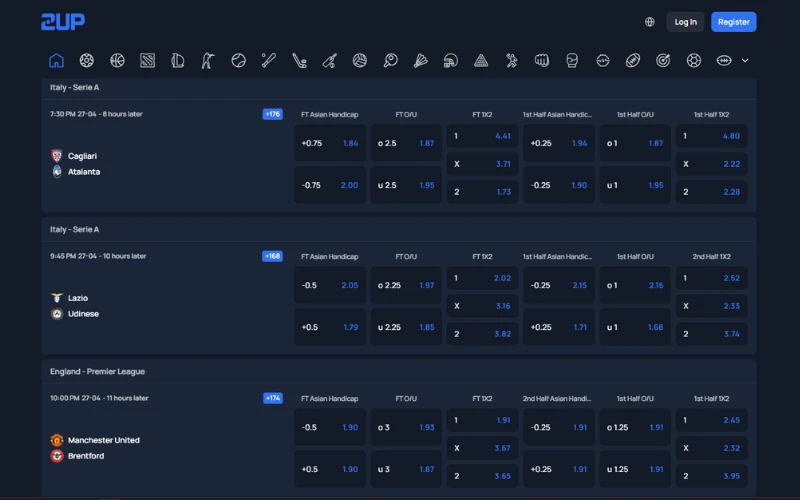Select the tilted oval football icon
Image resolution: width=800 pixels, height=500 pixels.
633,60
